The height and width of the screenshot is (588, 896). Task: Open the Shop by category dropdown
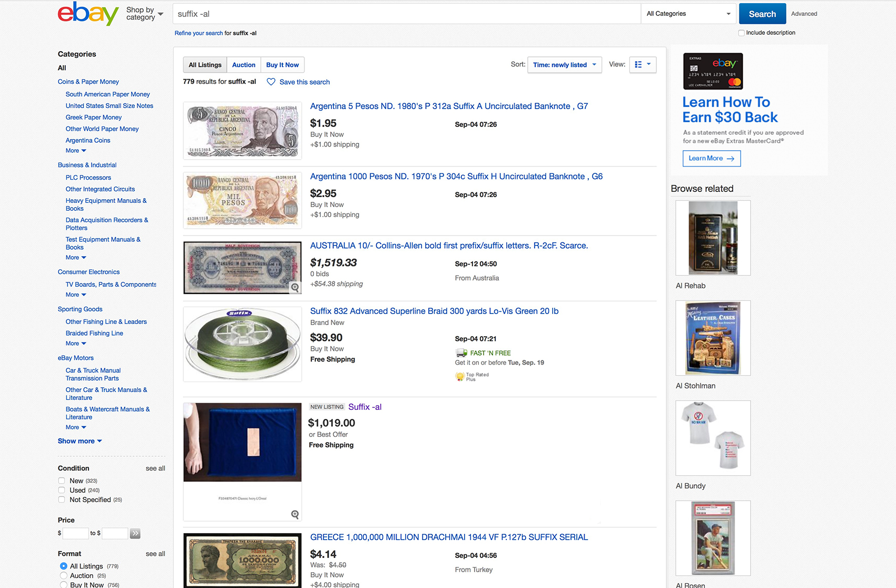[x=144, y=14]
